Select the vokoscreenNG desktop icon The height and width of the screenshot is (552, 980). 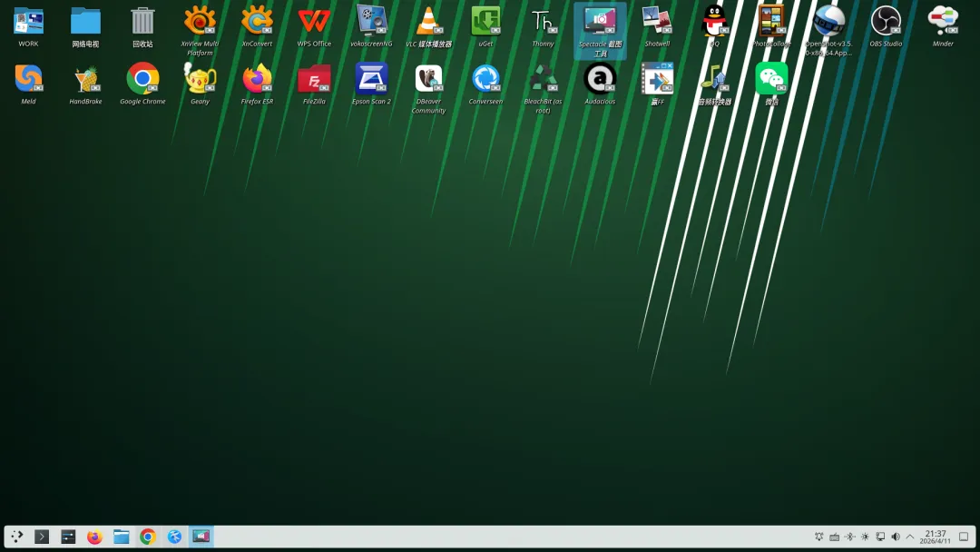point(371,21)
